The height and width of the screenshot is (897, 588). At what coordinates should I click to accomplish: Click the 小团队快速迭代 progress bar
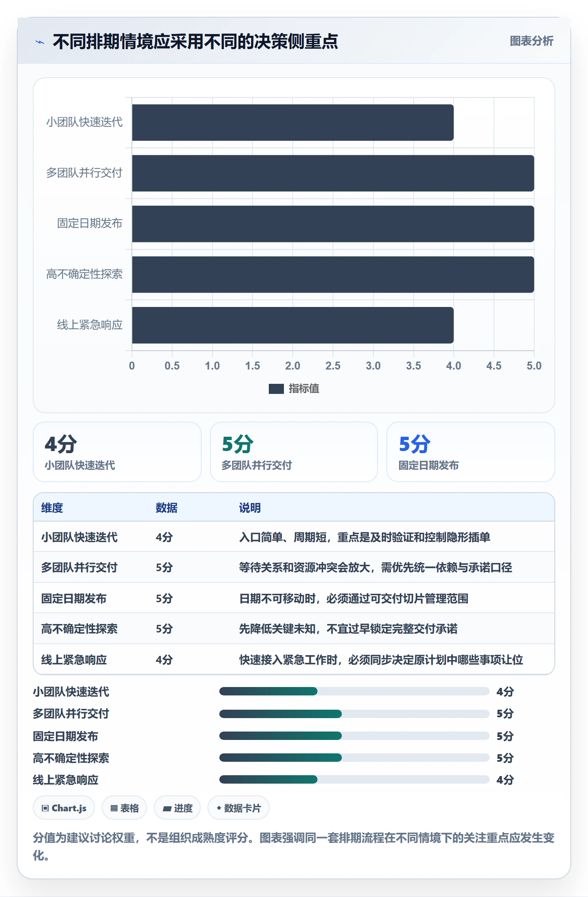click(354, 691)
